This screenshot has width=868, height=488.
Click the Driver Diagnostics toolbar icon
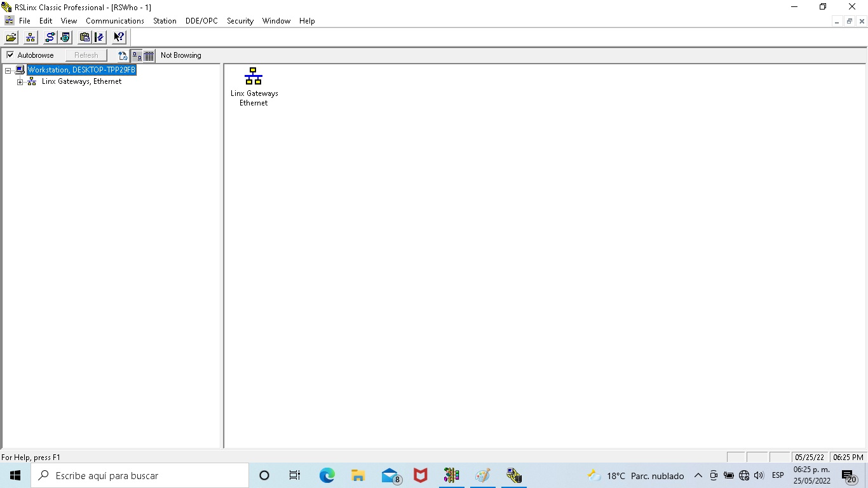(x=65, y=37)
